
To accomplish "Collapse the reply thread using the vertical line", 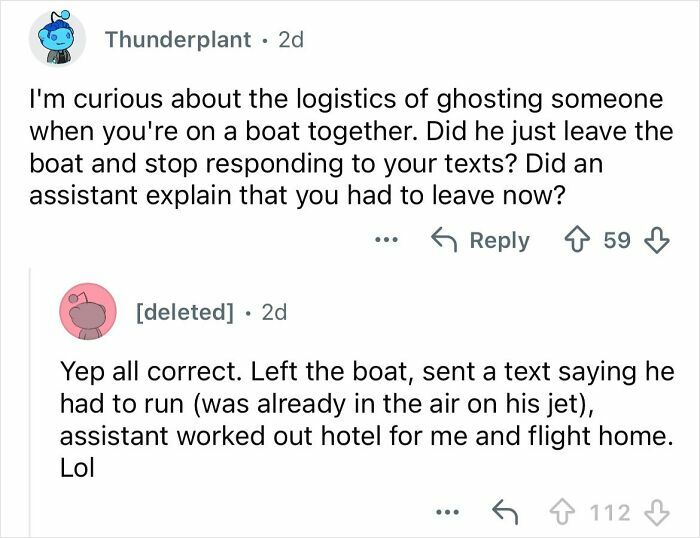I will pos(30,400).
